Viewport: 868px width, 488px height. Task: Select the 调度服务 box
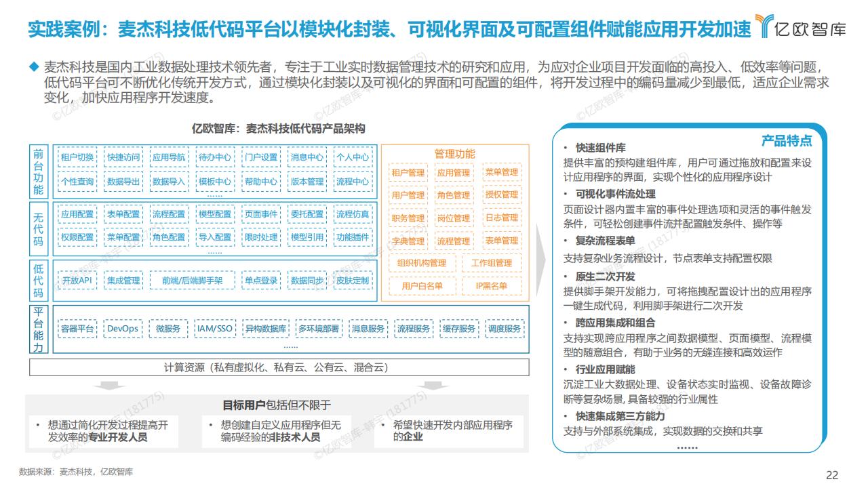[x=505, y=329]
